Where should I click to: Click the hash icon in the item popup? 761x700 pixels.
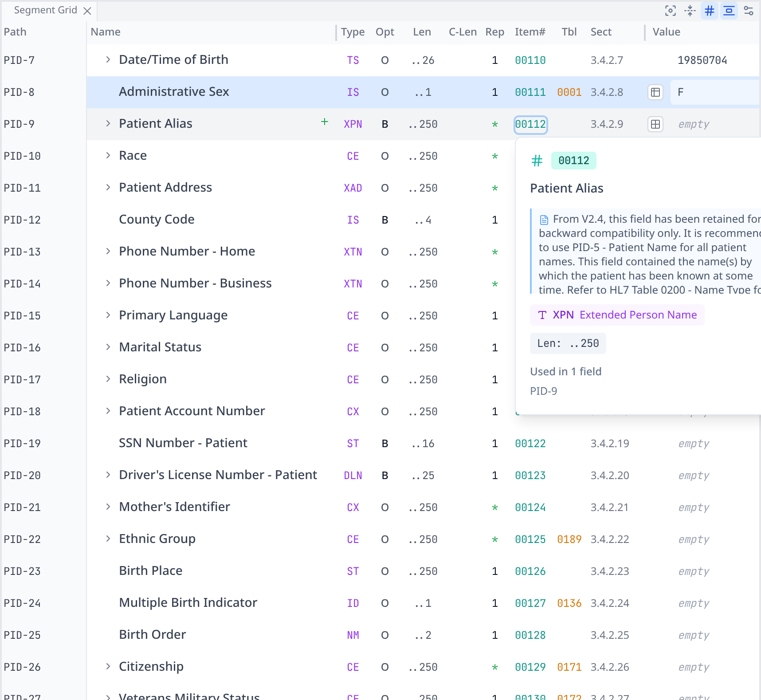pos(537,161)
